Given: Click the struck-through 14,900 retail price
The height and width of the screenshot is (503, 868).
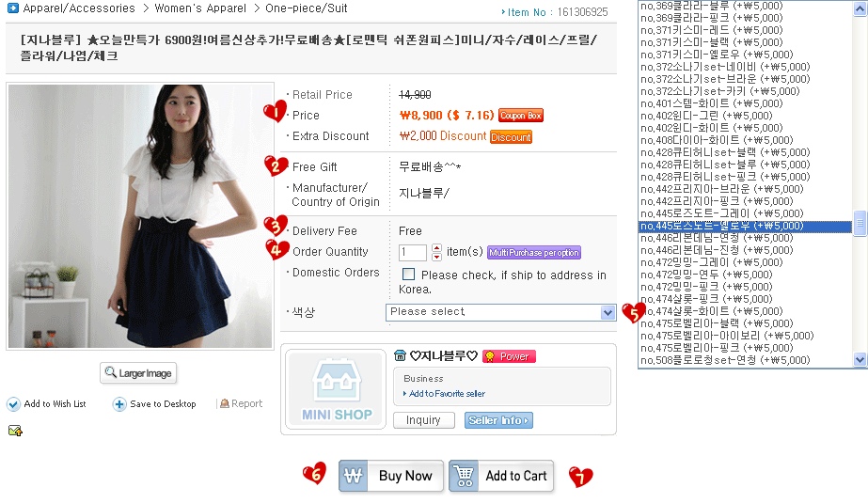Looking at the screenshot, I should pyautogui.click(x=415, y=95).
